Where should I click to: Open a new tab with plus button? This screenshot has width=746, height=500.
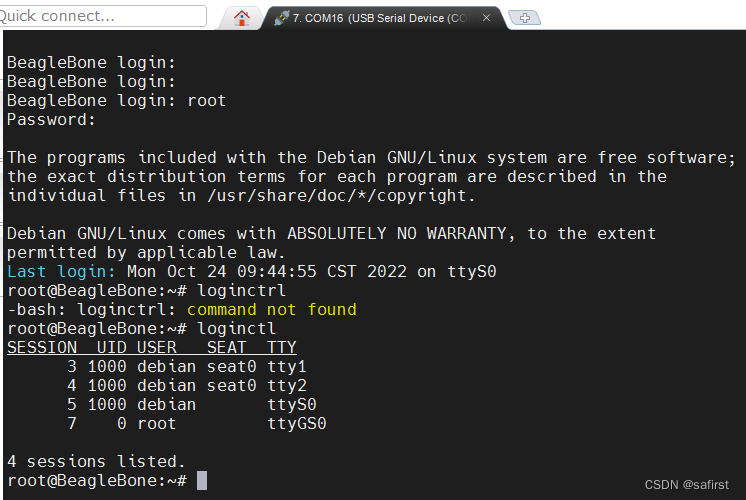525,18
